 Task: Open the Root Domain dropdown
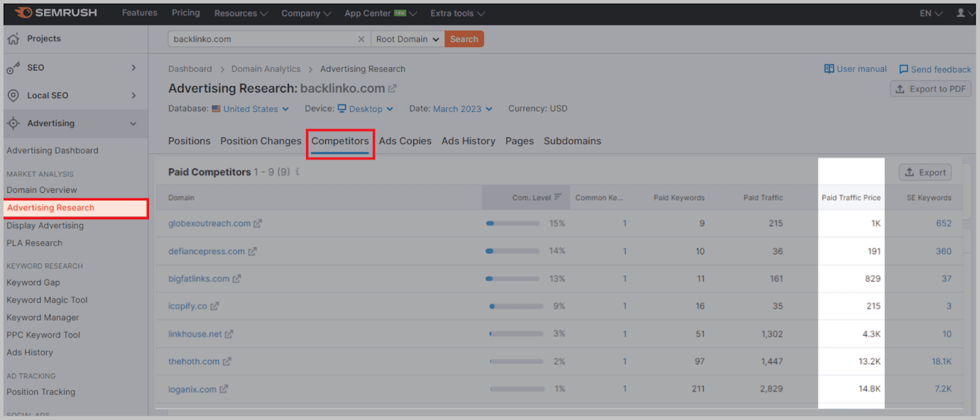(x=408, y=39)
